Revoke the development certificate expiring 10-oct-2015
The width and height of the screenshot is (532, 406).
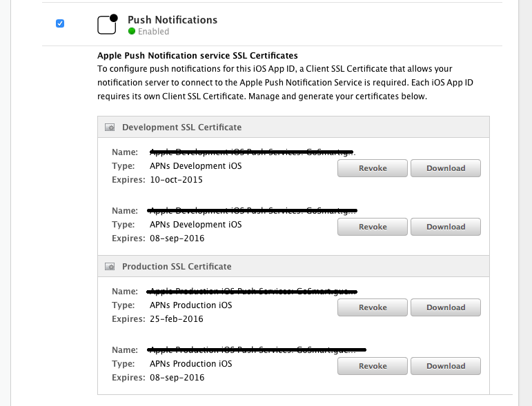(373, 168)
